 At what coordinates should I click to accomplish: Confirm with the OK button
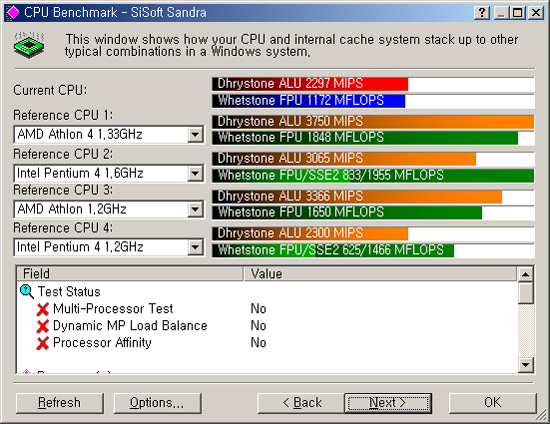pyautogui.click(x=492, y=403)
